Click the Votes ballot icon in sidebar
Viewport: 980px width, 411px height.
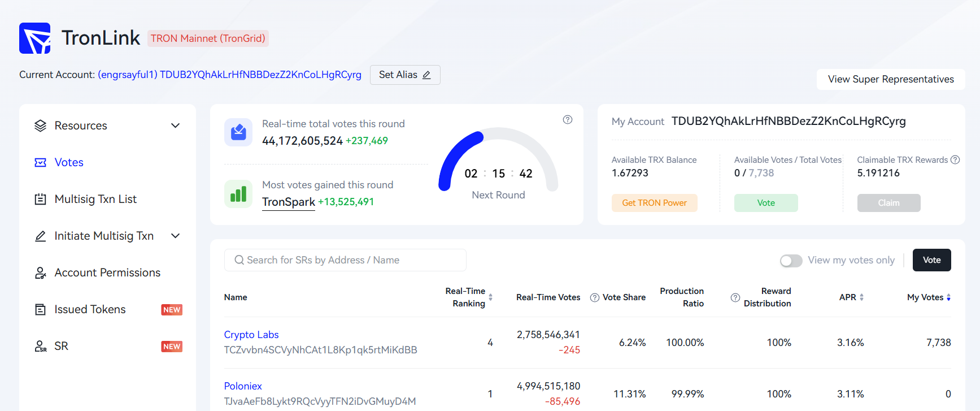tap(40, 162)
